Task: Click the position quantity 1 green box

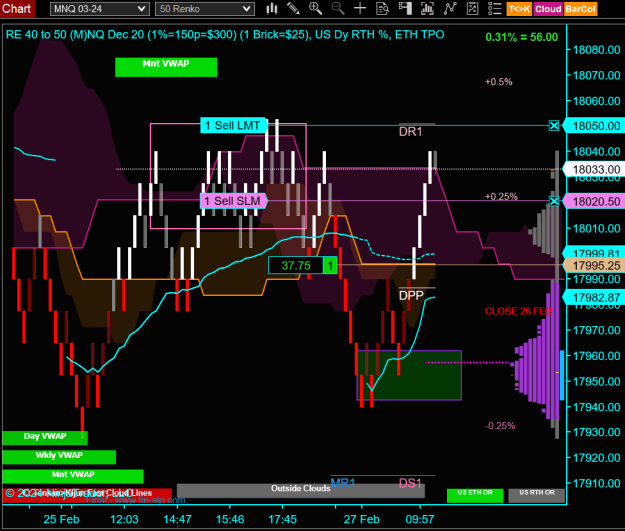Action: tap(330, 266)
